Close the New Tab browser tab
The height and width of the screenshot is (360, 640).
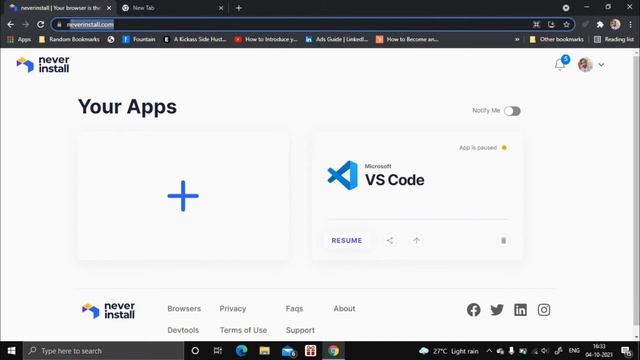coord(221,8)
